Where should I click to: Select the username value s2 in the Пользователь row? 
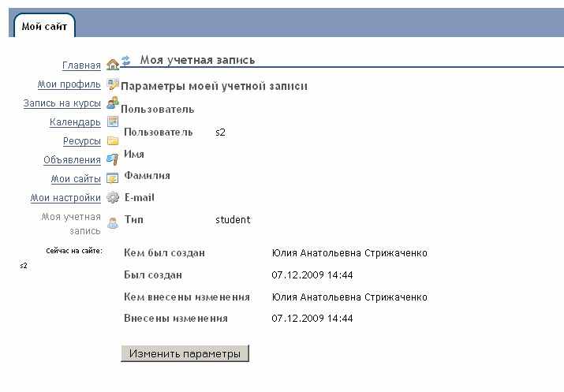coord(221,133)
